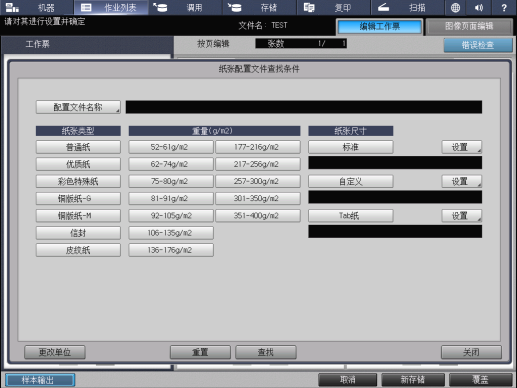Image resolution: width=517 pixels, height=388 pixels.
Task: Select the 编辑工作票 tab
Action: coord(380,26)
